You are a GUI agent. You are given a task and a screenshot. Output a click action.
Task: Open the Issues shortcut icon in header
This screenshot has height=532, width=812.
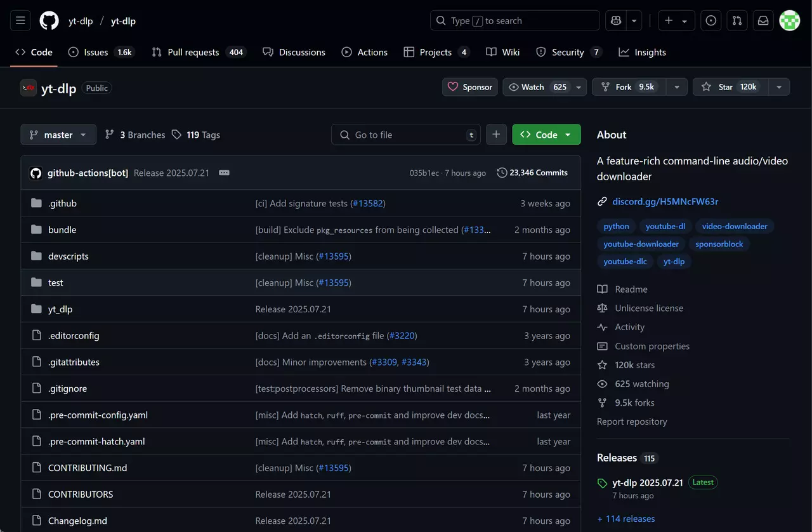710,20
